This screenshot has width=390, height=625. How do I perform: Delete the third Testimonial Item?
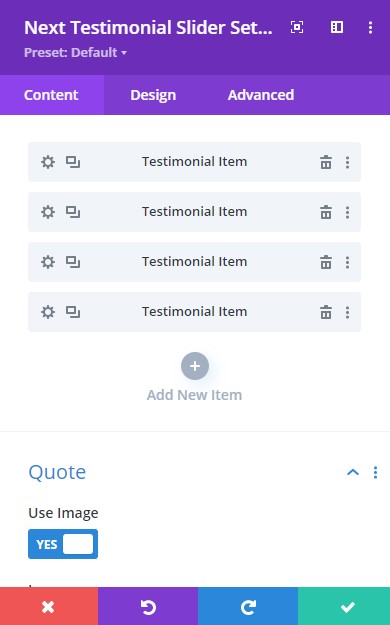326,262
